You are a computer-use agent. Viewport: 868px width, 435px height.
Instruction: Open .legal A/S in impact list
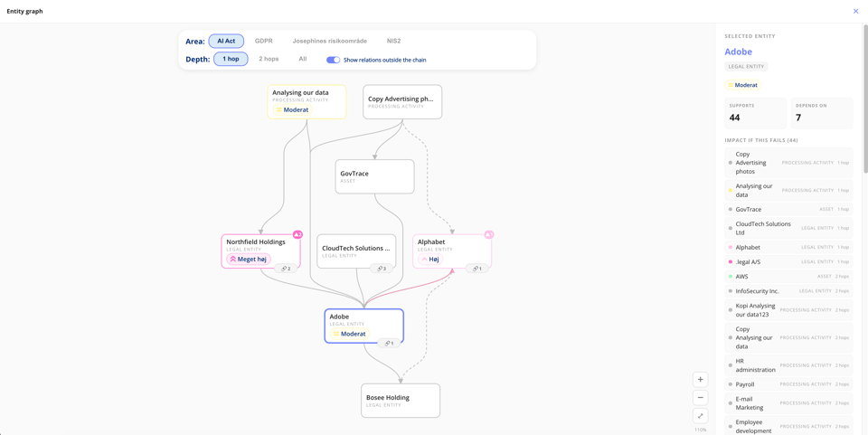pyautogui.click(x=788, y=261)
